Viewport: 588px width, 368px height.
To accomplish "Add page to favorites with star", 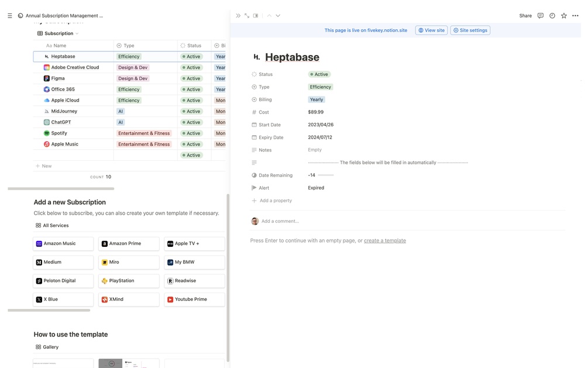I will point(563,16).
